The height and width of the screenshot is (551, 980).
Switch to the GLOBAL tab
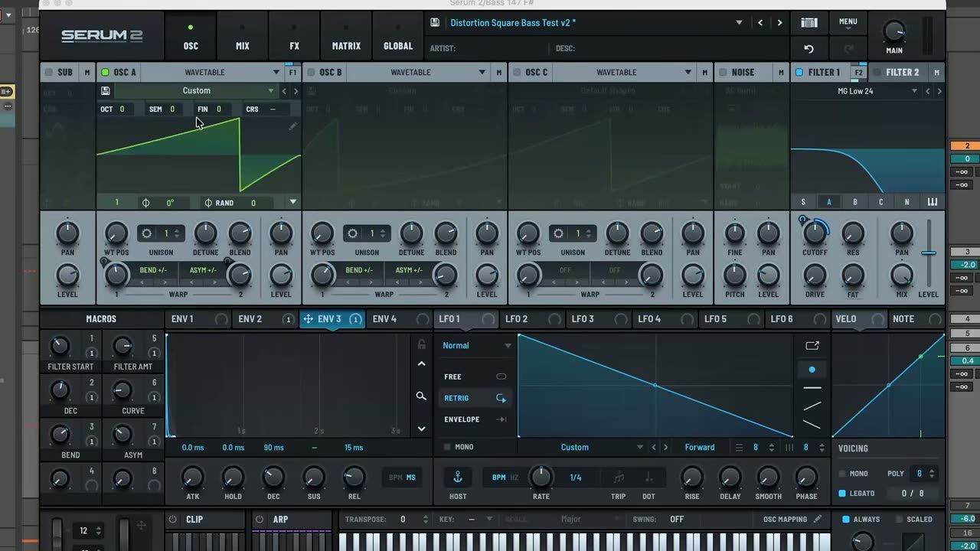(x=398, y=37)
